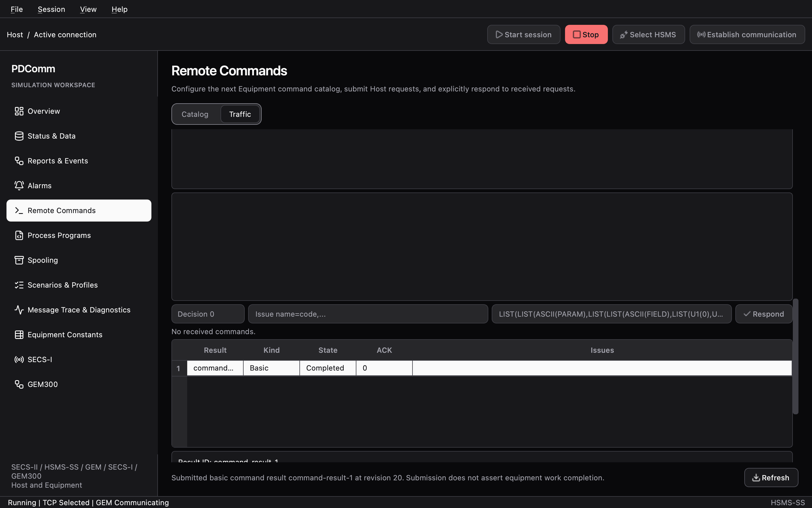812x508 pixels.
Task: Focus the Issue name=code input field
Action: (x=368, y=314)
